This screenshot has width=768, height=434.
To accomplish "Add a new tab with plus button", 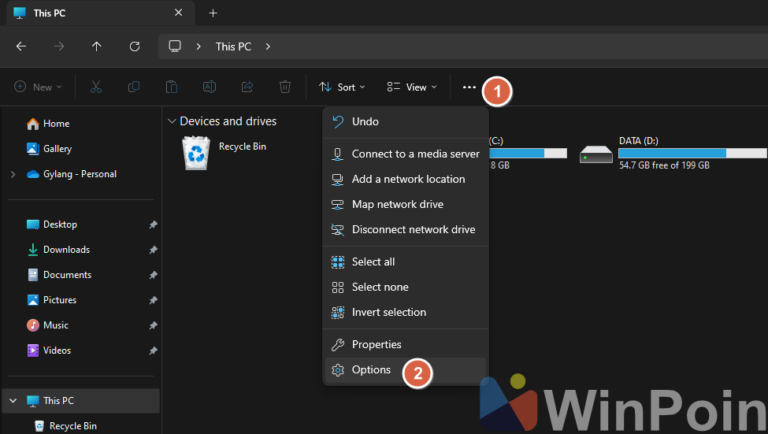I will point(213,13).
